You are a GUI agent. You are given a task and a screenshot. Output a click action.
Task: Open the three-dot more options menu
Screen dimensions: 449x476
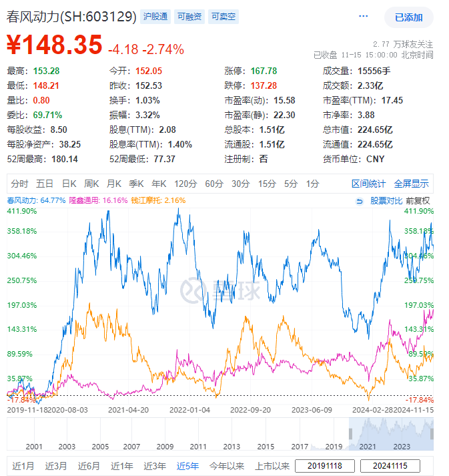363,17
